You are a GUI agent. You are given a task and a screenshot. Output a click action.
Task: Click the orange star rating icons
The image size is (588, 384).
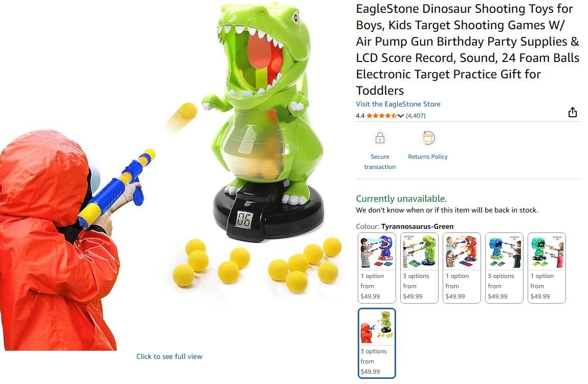(x=381, y=116)
